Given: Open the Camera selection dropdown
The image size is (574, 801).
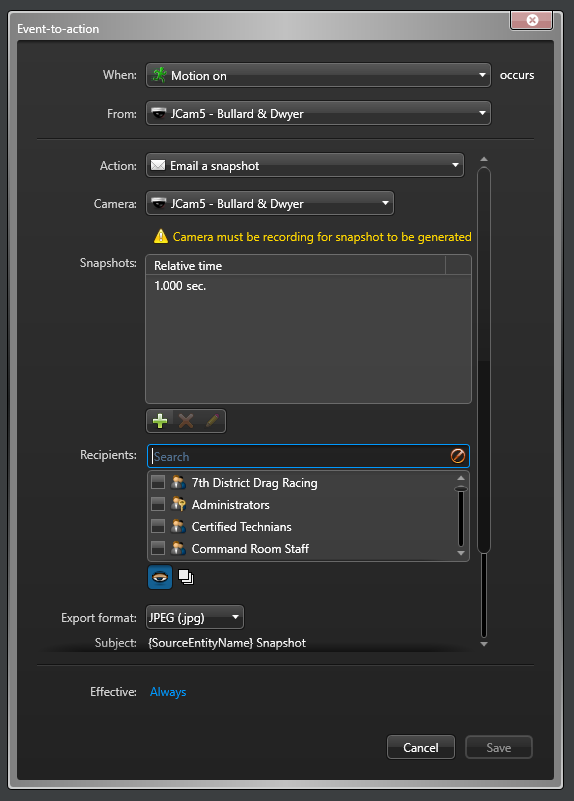Looking at the screenshot, I should [x=270, y=203].
